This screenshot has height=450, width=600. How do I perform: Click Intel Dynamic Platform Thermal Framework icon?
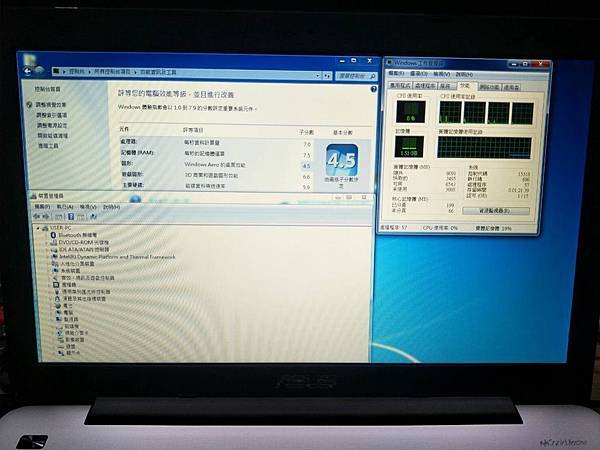click(x=55, y=257)
